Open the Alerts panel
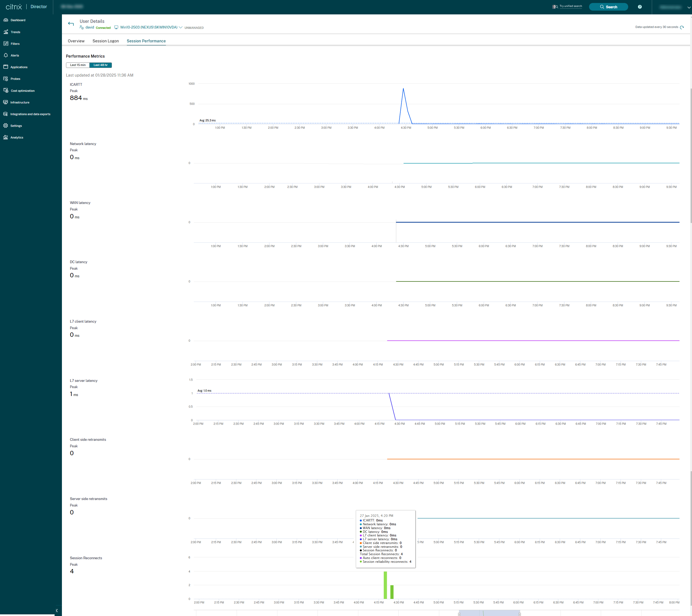Screen dimensions: 692x616 pyautogui.click(x=15, y=55)
